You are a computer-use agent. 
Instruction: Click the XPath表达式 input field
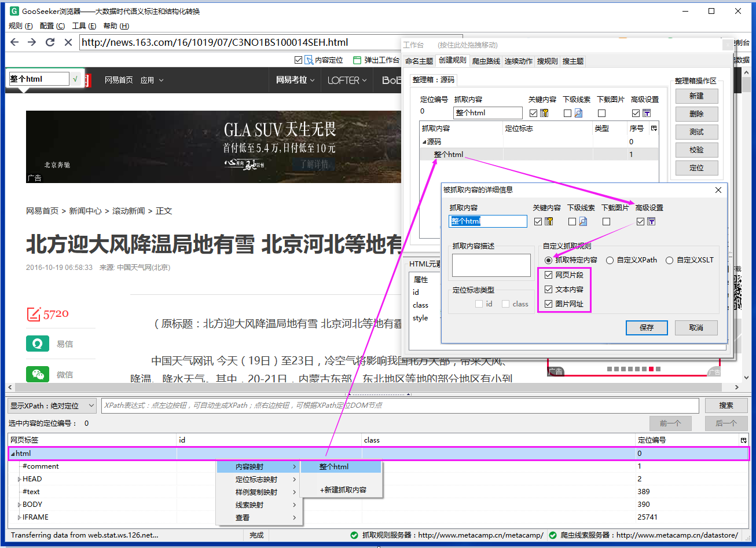point(400,405)
